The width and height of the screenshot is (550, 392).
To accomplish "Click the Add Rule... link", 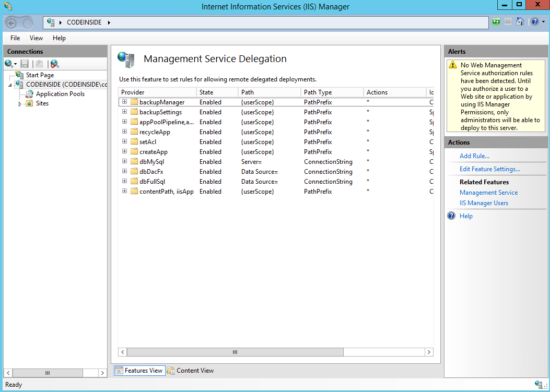I will [474, 156].
